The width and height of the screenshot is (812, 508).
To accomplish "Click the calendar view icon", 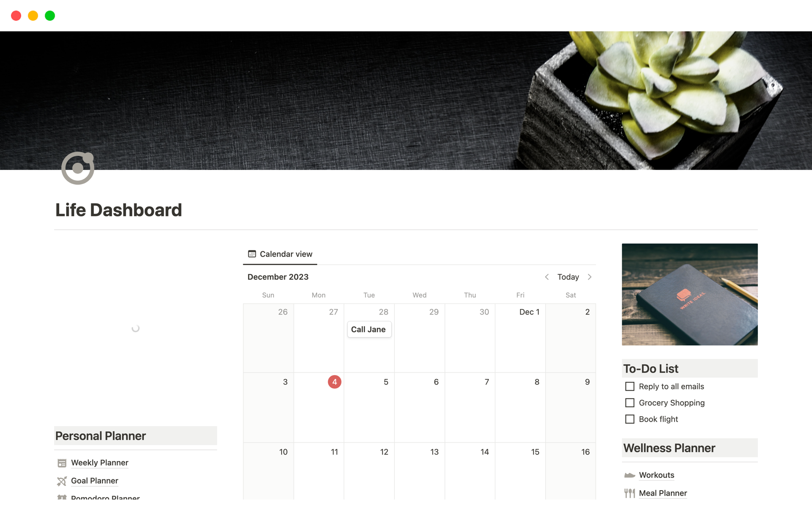I will pos(252,254).
